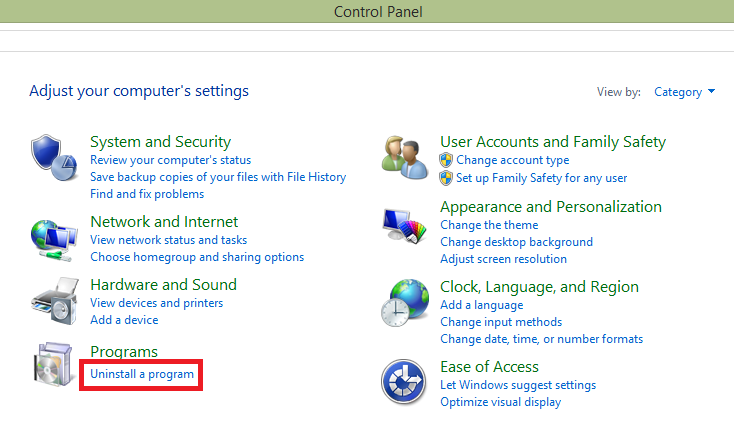Open View network status and tasks
Screen dimensions: 734x435
168,240
